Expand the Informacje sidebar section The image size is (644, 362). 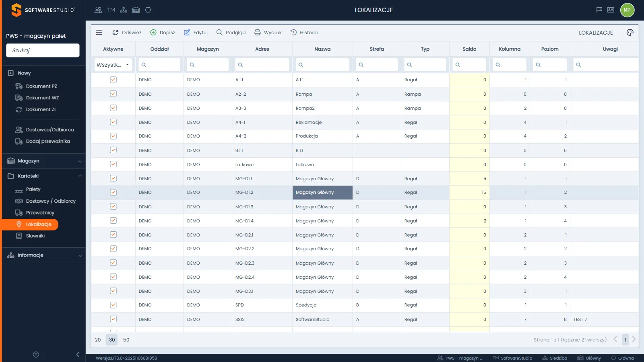coord(44,255)
